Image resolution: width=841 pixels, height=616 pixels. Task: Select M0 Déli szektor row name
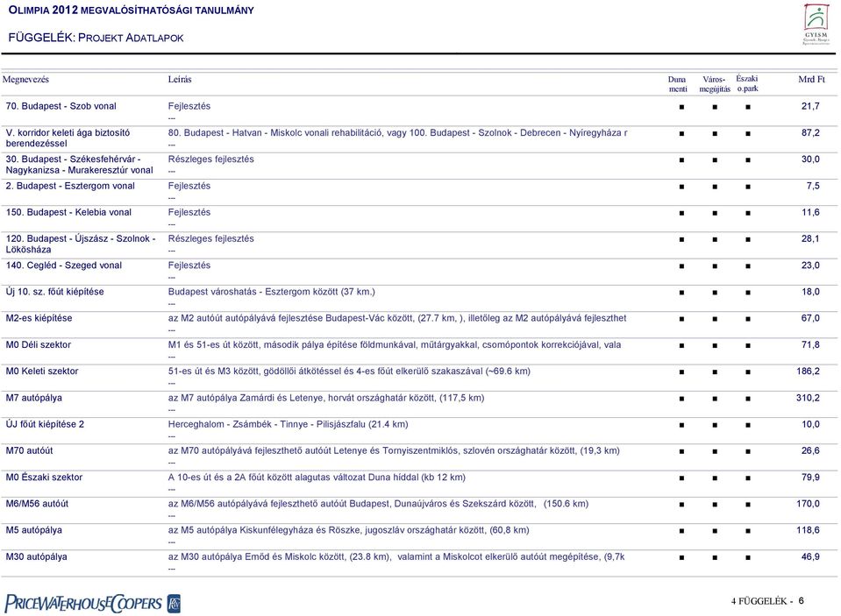(x=38, y=344)
